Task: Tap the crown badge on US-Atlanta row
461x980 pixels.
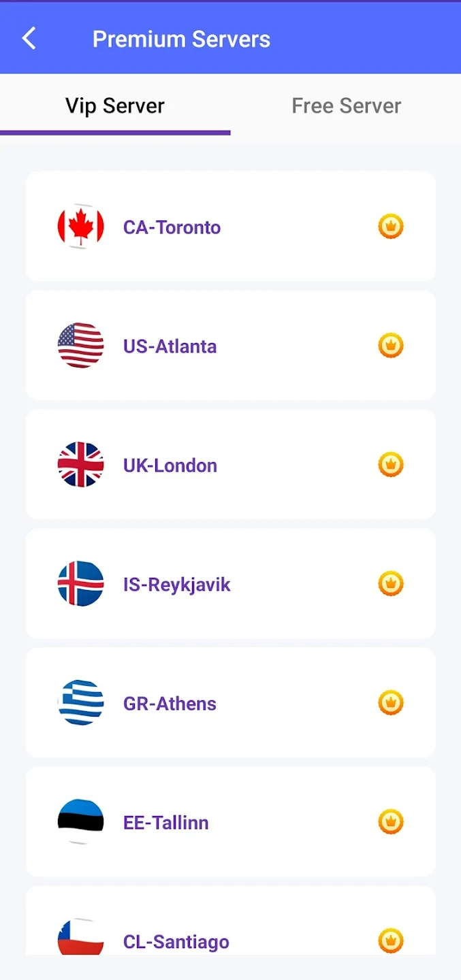Action: (x=390, y=345)
